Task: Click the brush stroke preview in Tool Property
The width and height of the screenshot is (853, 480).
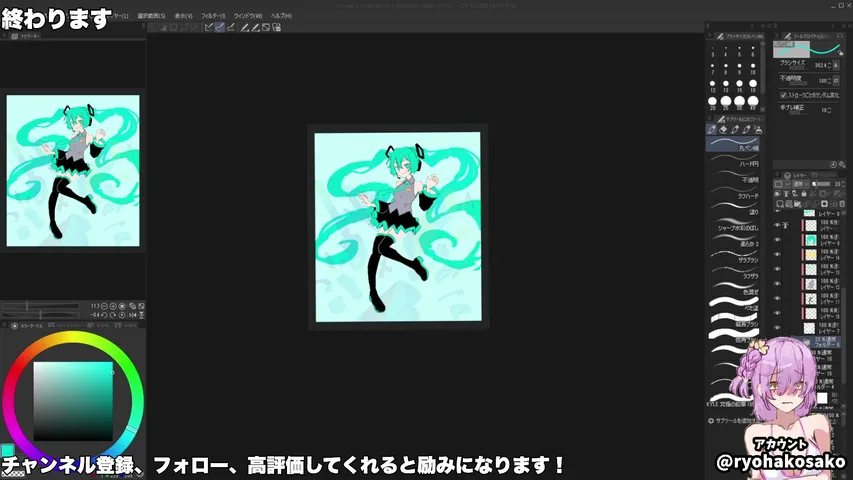Action: click(808, 50)
